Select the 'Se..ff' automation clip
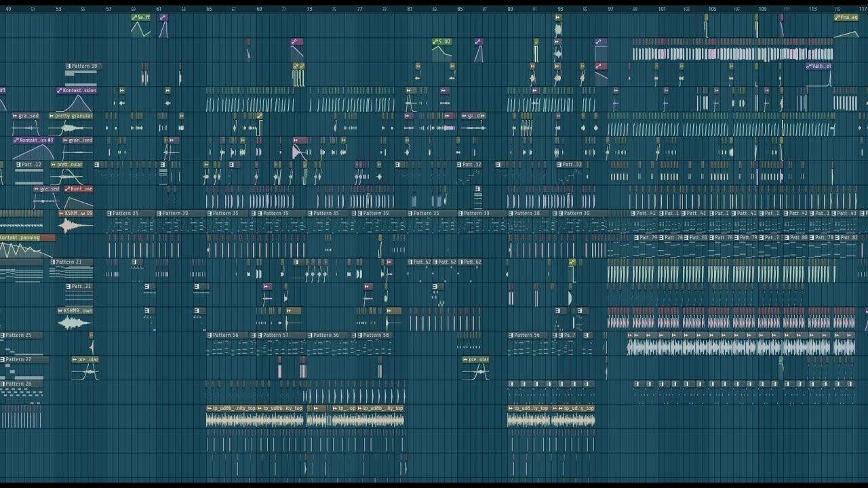 coord(140,17)
